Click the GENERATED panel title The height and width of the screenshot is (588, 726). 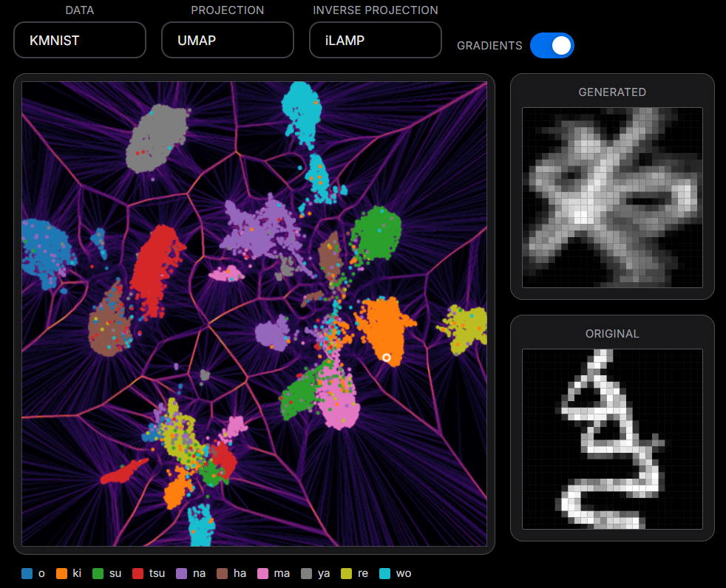[x=612, y=92]
